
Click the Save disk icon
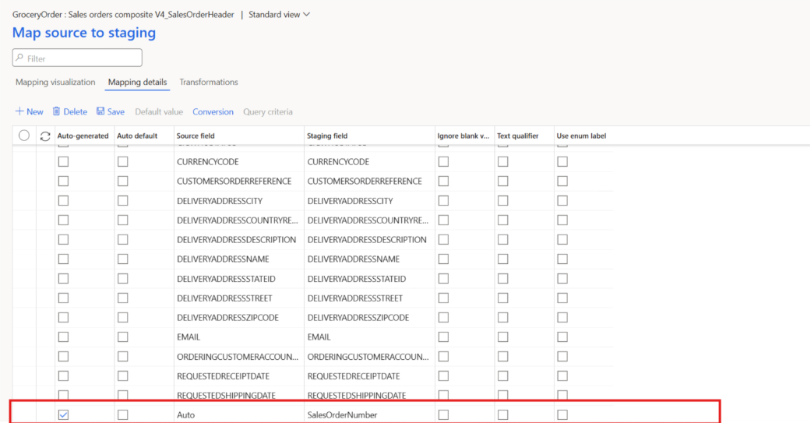(100, 111)
